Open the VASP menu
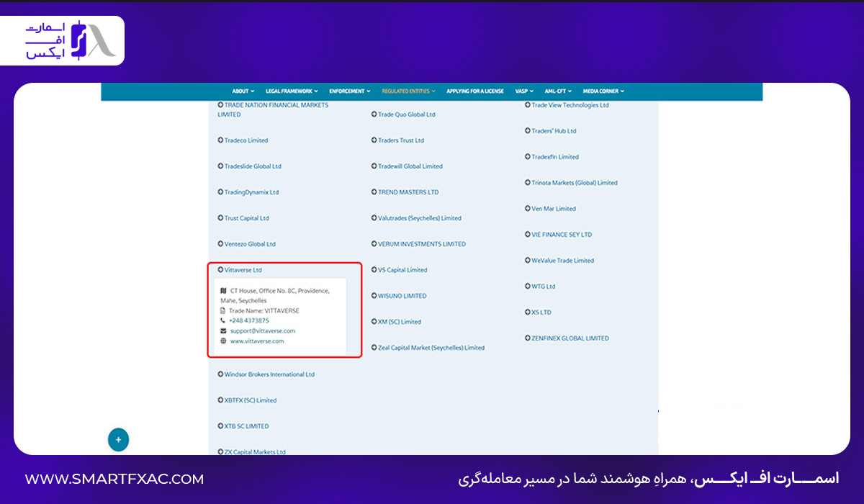The height and width of the screenshot is (504, 864). click(x=524, y=91)
